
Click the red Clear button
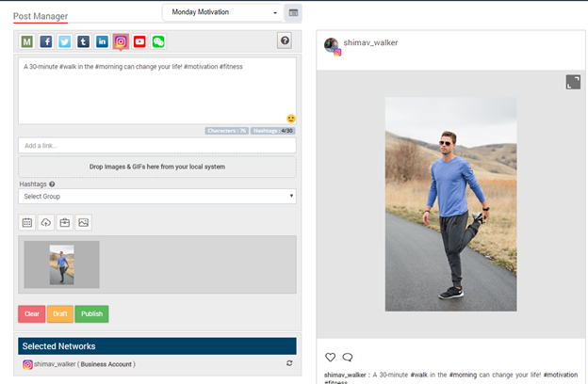click(31, 314)
